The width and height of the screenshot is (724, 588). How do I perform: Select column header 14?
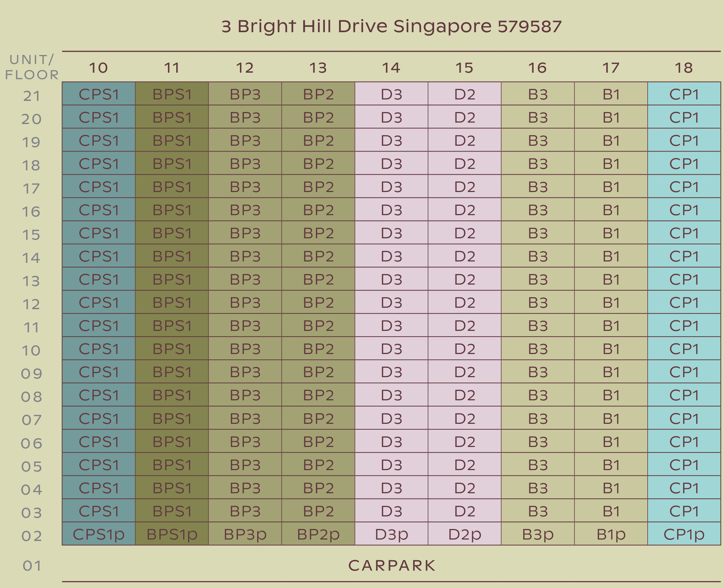pos(391,68)
